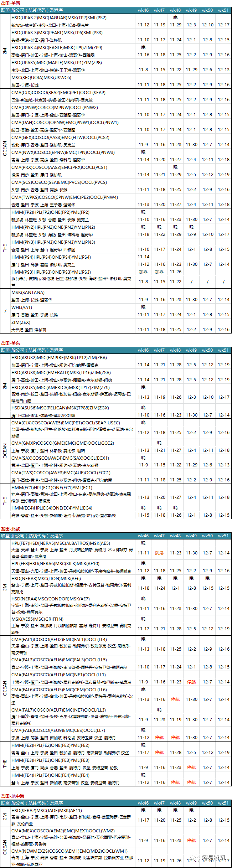
Task: Select service HSD(ASUS6)MSC(PELICAN)MSK(TP88)ZIM(ZGX)
Action: point(61,408)
